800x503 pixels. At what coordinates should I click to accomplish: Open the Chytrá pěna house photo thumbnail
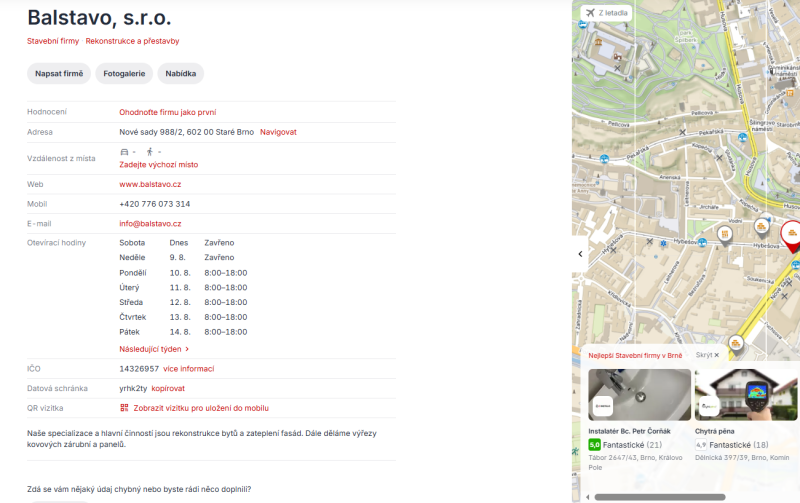[746, 395]
